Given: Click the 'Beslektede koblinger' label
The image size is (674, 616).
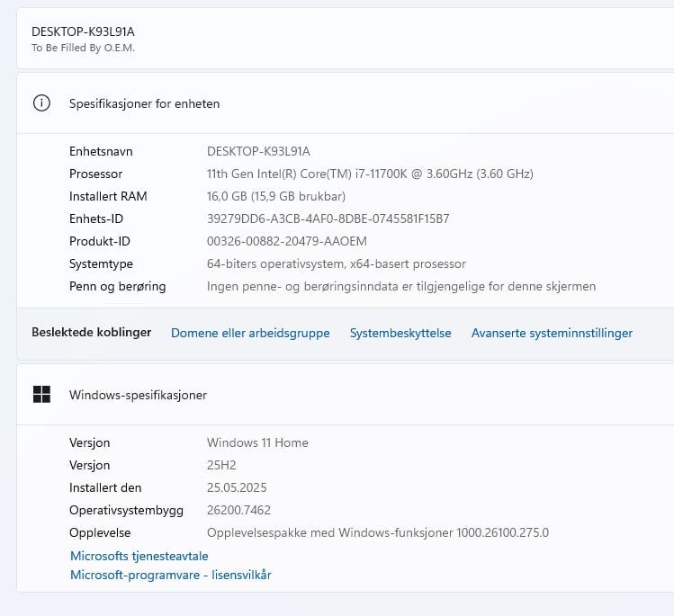Looking at the screenshot, I should click(x=92, y=332).
